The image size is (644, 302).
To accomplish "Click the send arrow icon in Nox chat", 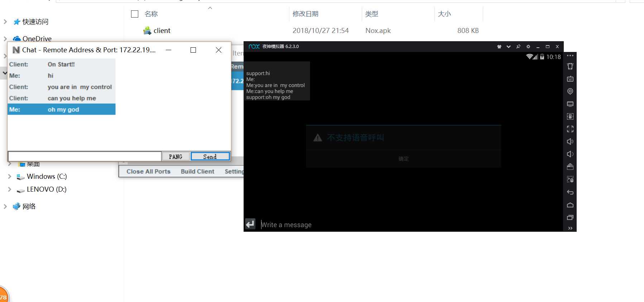I will pyautogui.click(x=250, y=224).
